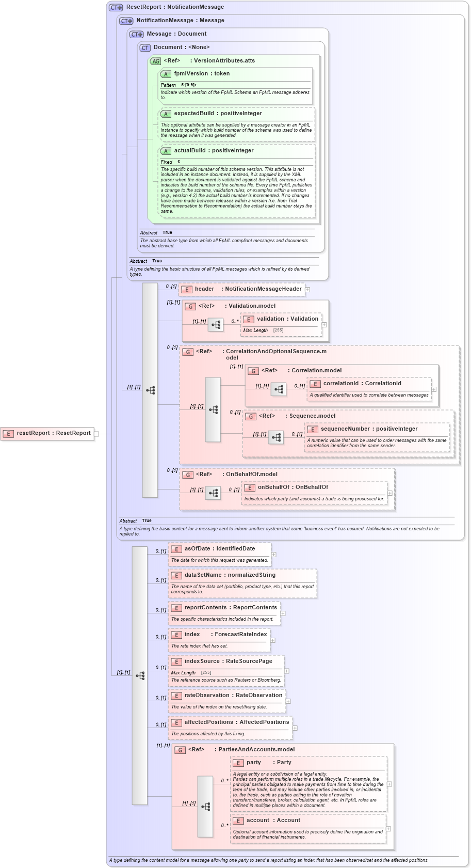Expand the party : Party element

[x=389, y=784]
